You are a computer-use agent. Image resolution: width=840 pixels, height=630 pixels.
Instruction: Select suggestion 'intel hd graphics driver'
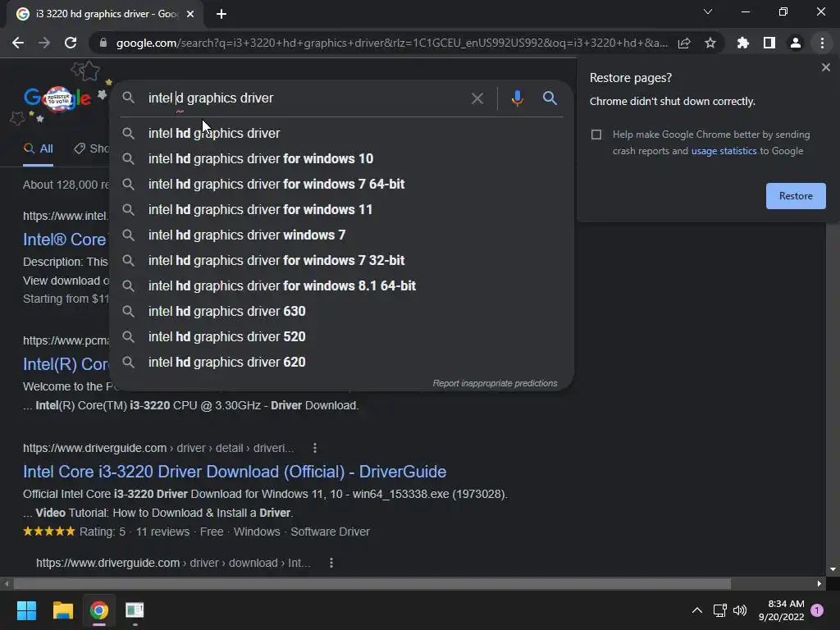(342, 133)
